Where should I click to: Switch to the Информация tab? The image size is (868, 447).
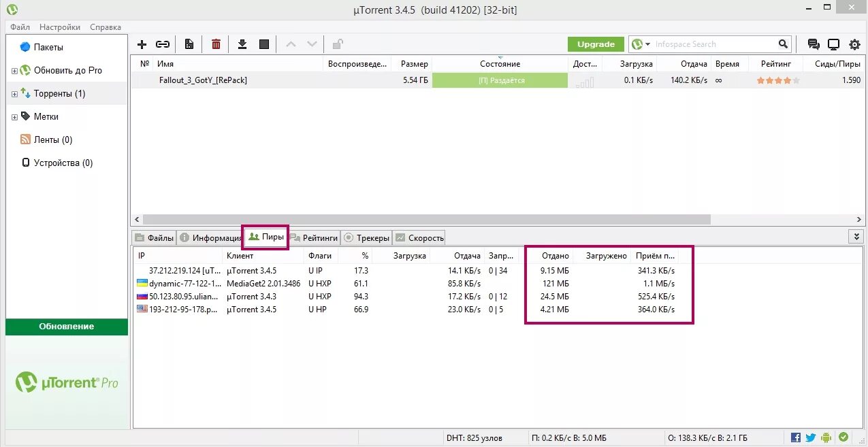pos(210,237)
